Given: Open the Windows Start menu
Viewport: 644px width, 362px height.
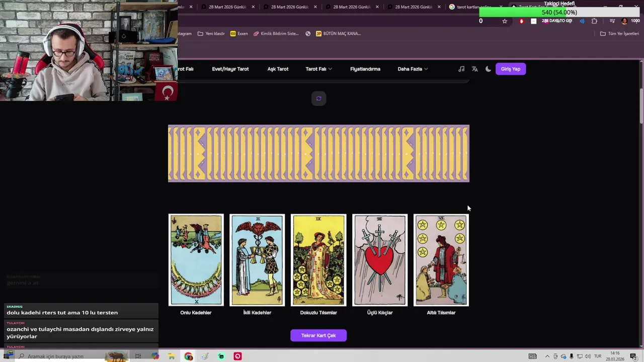Looking at the screenshot, I should coord(9,356).
